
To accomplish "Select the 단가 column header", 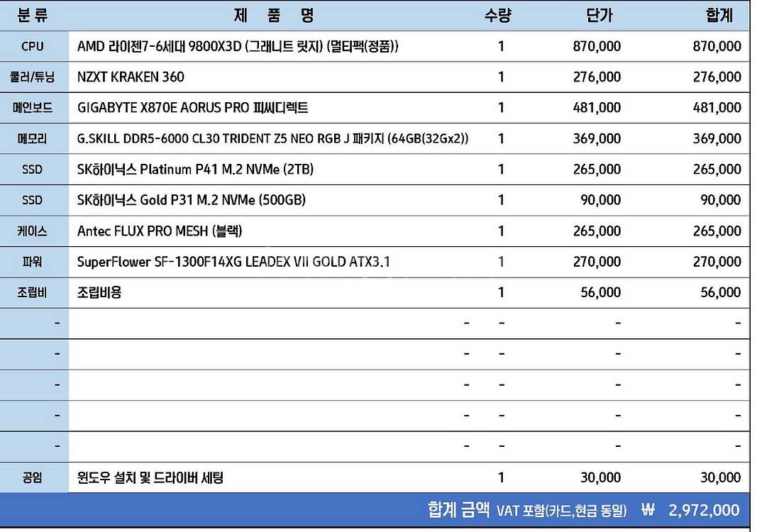I will [599, 15].
